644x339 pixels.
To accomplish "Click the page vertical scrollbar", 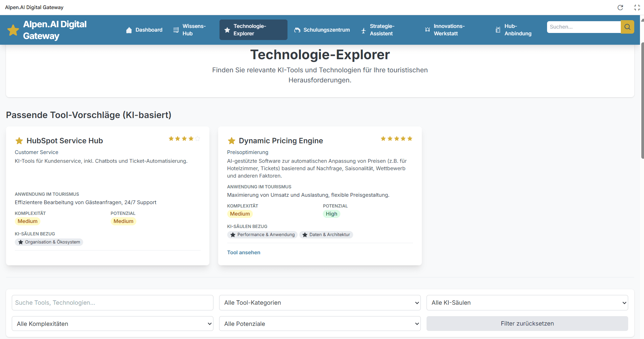I will coord(642,101).
